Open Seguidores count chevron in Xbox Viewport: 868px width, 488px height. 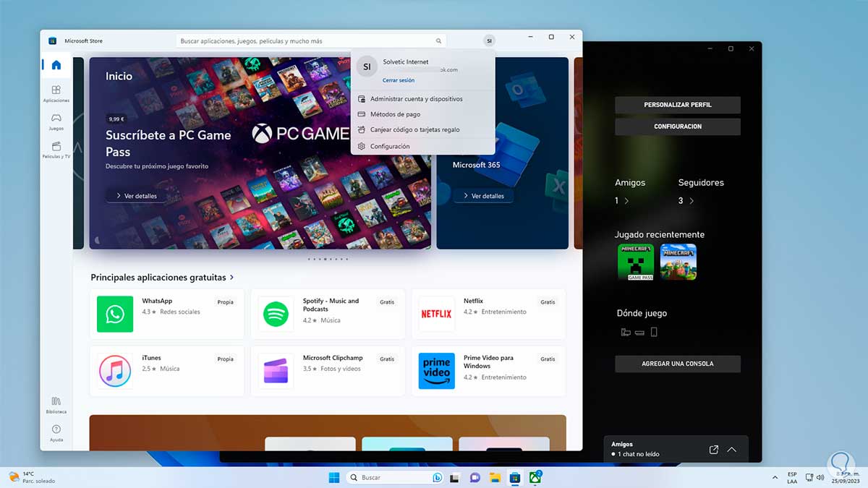692,201
